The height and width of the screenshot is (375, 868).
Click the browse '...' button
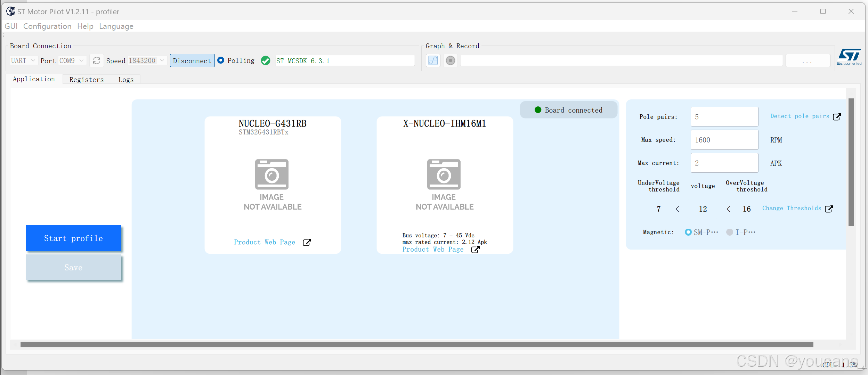pyautogui.click(x=808, y=60)
